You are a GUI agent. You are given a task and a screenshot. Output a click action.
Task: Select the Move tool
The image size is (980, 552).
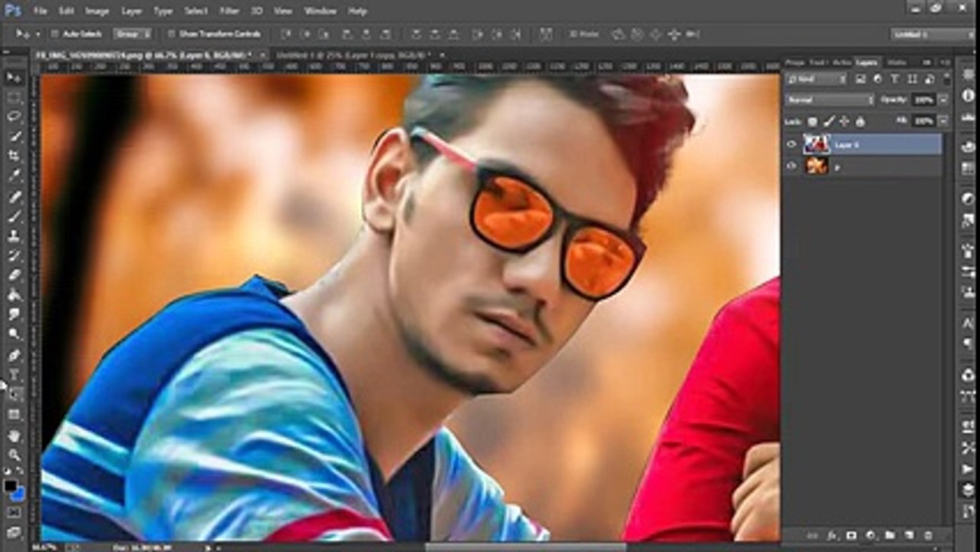[x=14, y=77]
